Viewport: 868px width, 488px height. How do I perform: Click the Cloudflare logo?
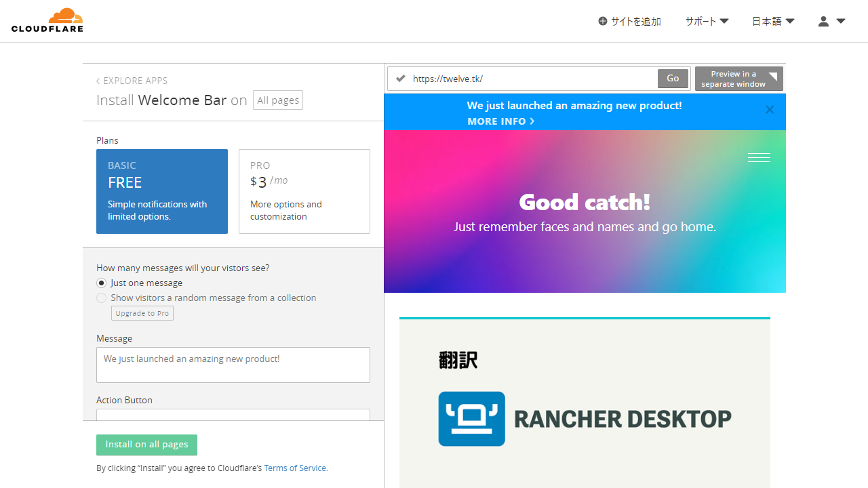coord(47,21)
